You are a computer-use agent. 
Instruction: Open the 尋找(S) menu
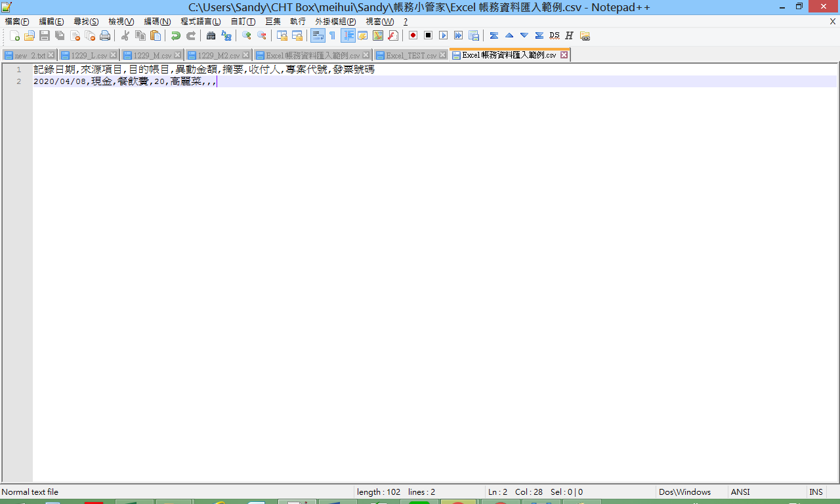pyautogui.click(x=86, y=22)
